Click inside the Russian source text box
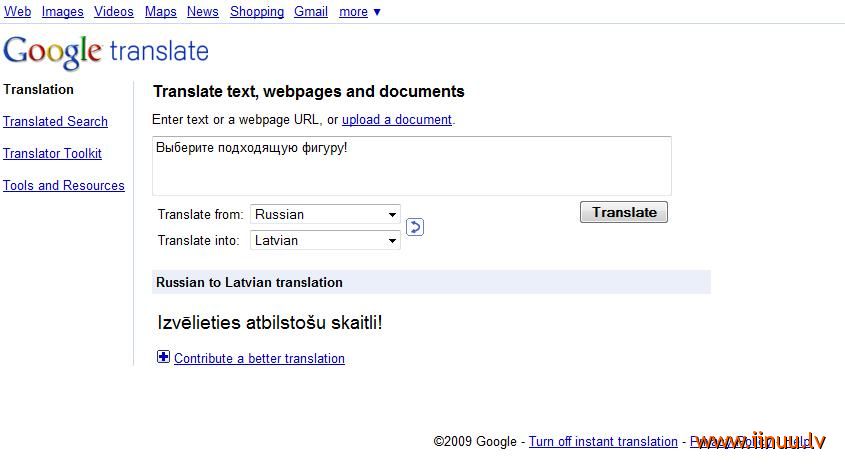Screen dimensions: 845x473 coord(412,166)
